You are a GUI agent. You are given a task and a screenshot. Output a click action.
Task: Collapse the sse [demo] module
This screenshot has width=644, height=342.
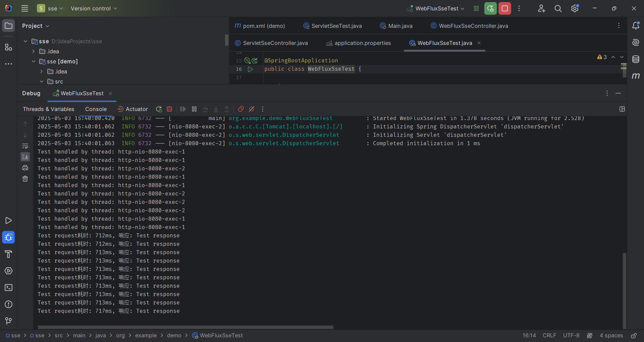coord(34,61)
